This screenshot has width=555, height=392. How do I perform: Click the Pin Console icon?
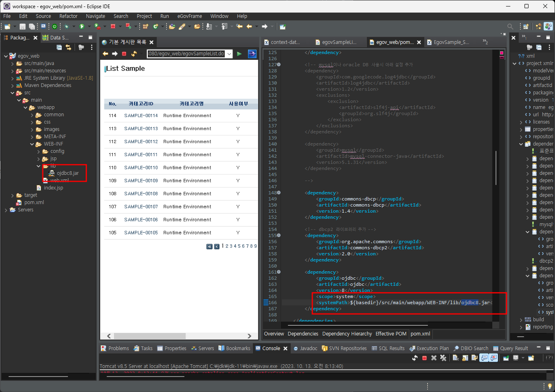[x=506, y=358]
